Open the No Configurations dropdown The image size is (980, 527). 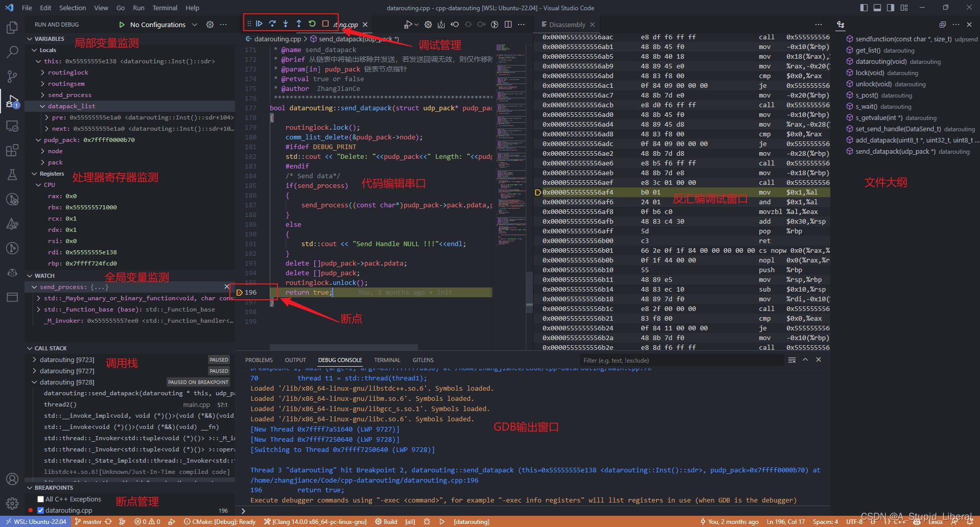pyautogui.click(x=164, y=25)
